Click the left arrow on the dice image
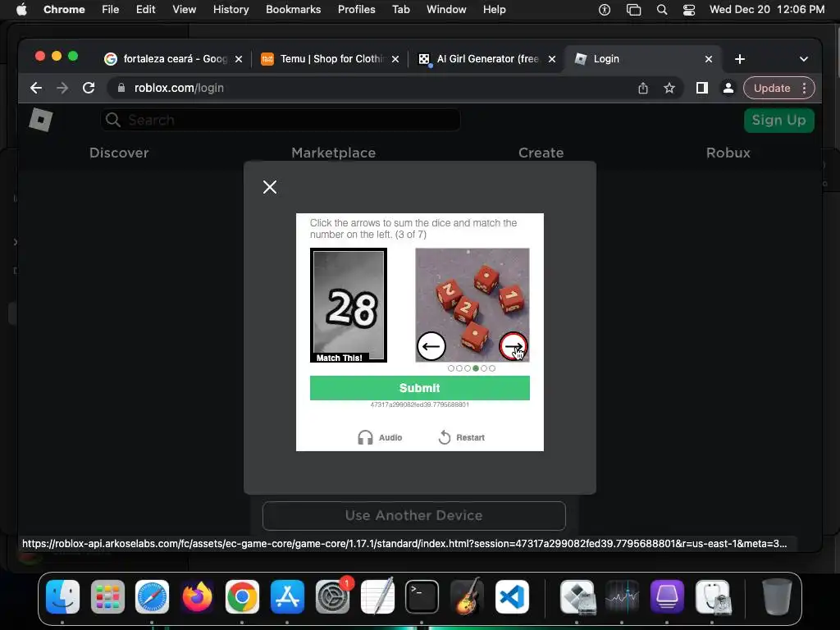 tap(431, 346)
